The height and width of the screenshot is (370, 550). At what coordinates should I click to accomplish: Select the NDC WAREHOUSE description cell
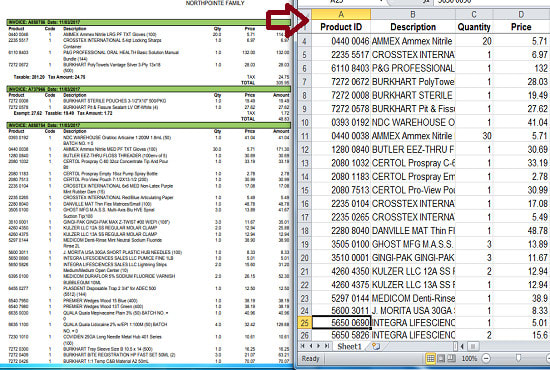413,122
